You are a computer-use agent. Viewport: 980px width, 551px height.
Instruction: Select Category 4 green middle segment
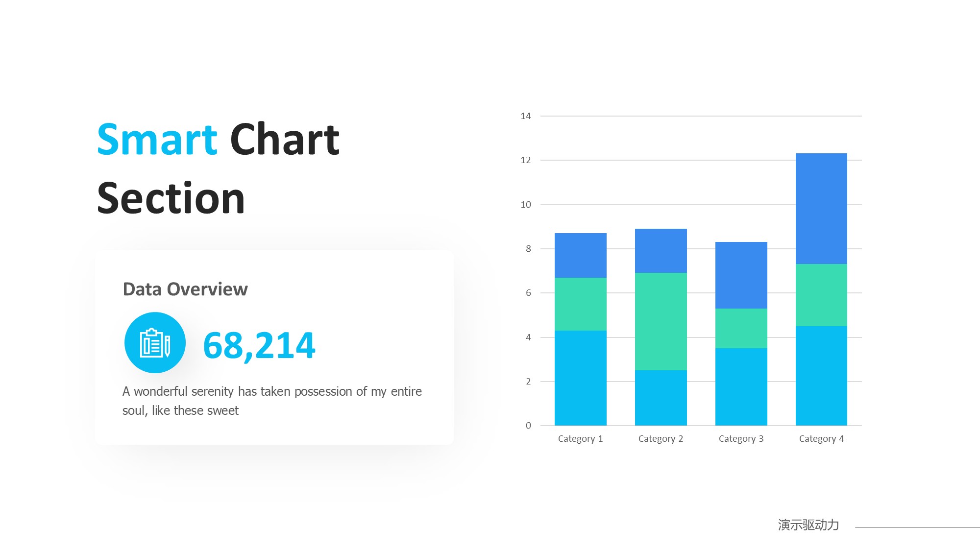pos(821,295)
